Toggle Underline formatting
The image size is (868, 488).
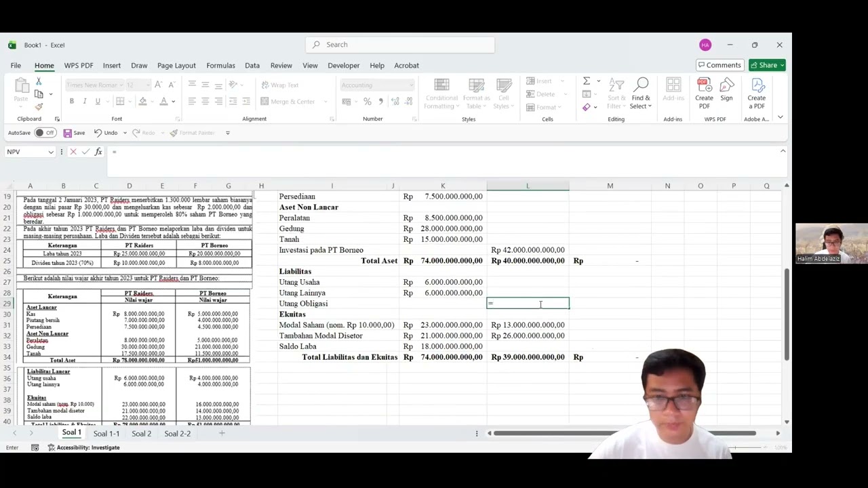point(98,101)
